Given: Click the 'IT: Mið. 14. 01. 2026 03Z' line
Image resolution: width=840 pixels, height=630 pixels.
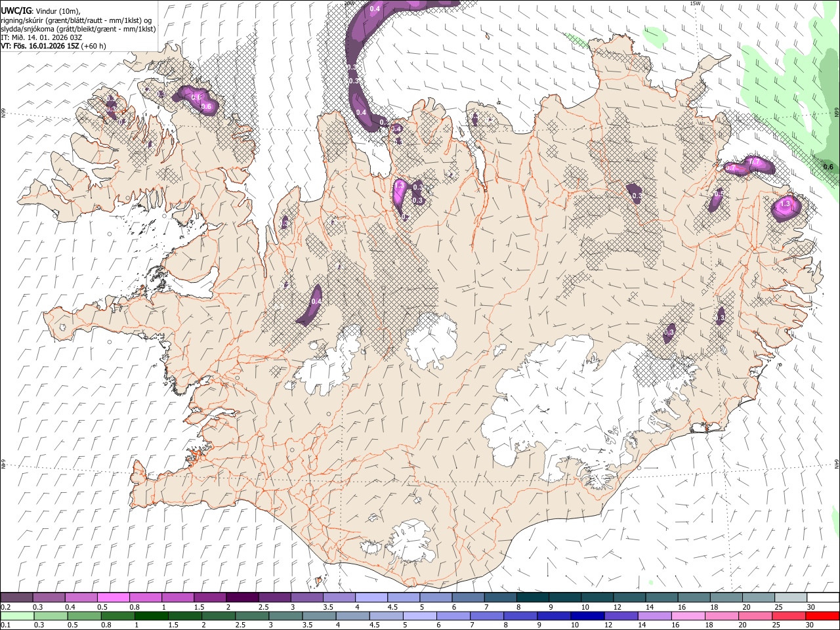Looking at the screenshot, I should [x=41, y=37].
